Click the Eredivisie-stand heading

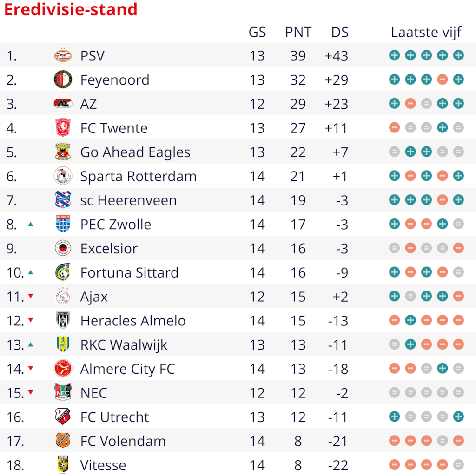tap(71, 9)
